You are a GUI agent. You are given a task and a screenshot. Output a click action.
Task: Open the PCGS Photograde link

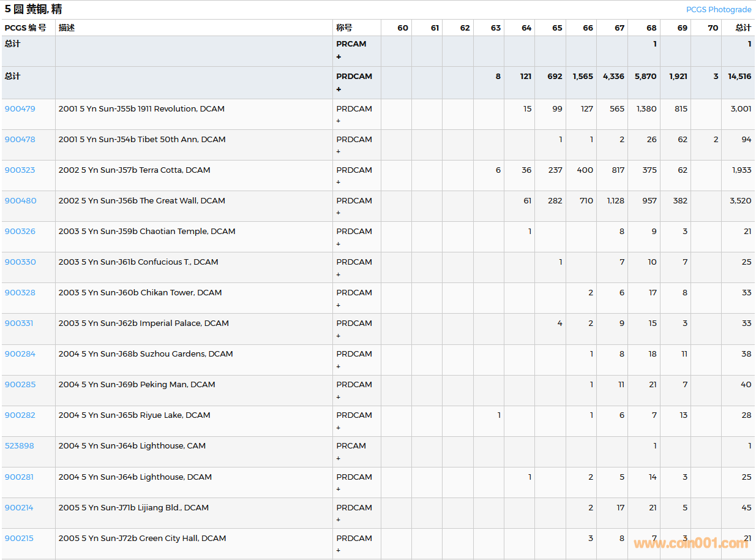718,10
